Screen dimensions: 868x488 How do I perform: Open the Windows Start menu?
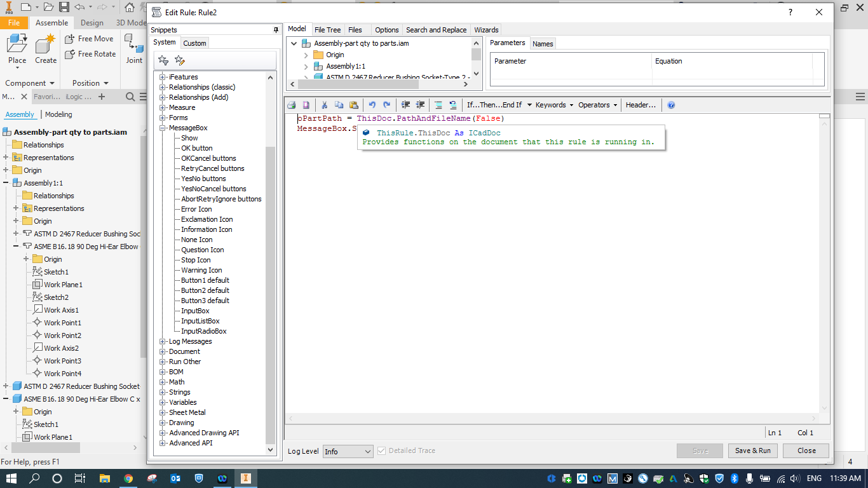point(12,478)
